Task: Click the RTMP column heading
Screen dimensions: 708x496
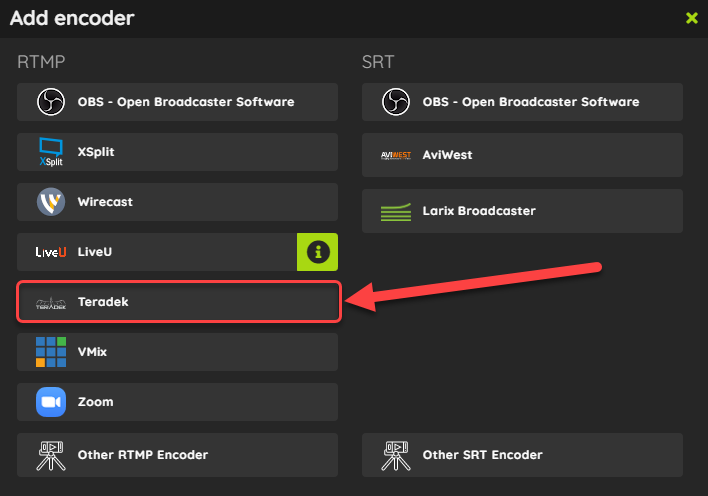Action: pyautogui.click(x=41, y=62)
